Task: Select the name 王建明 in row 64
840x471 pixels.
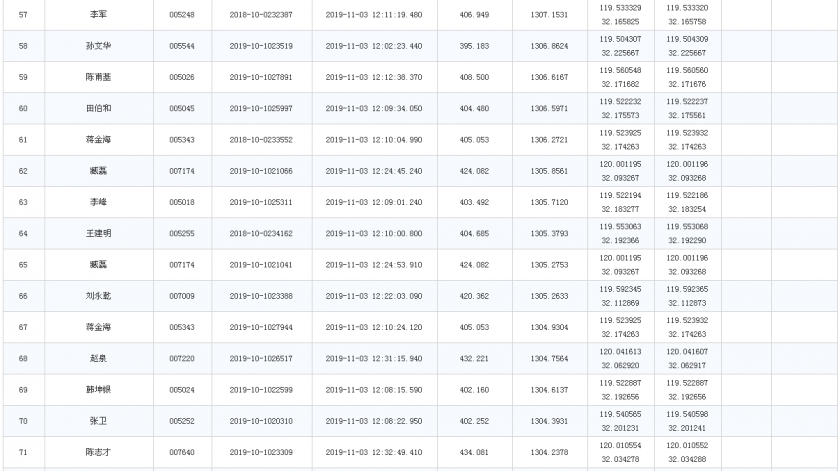Action: (x=99, y=233)
